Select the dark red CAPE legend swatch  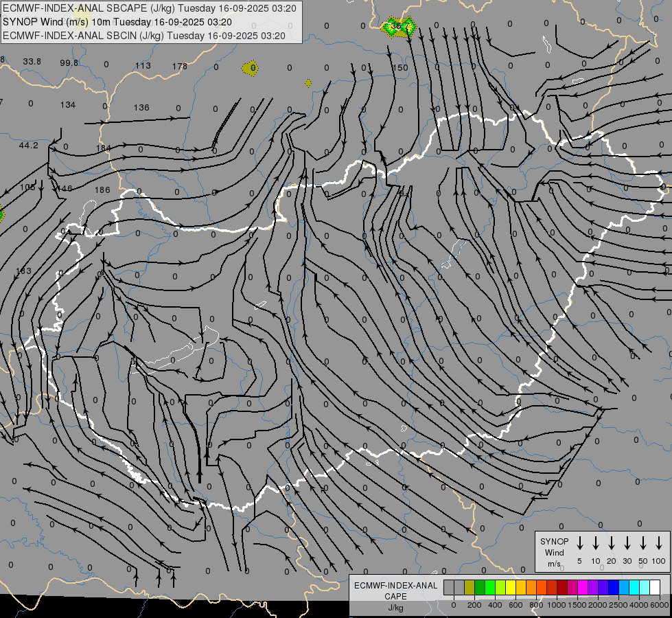562,588
